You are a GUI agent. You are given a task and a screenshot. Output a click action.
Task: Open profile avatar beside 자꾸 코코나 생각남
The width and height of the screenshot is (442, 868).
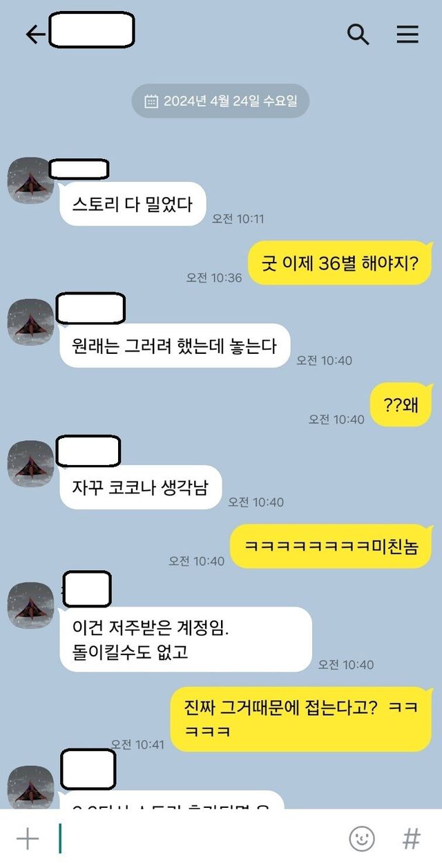coord(30,463)
